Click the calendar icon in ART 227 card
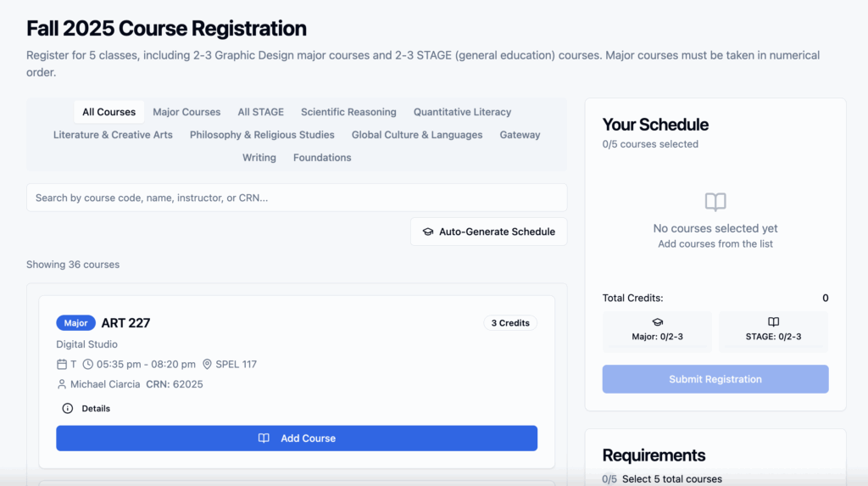 point(61,364)
